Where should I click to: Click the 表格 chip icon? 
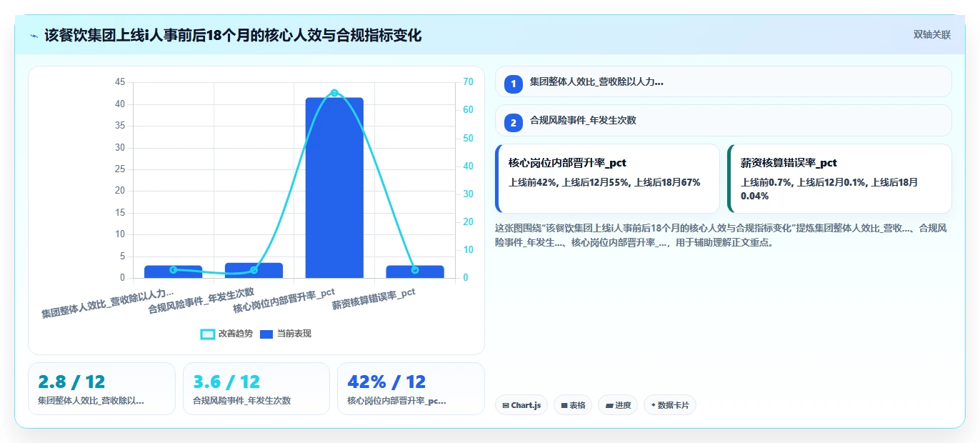564,406
